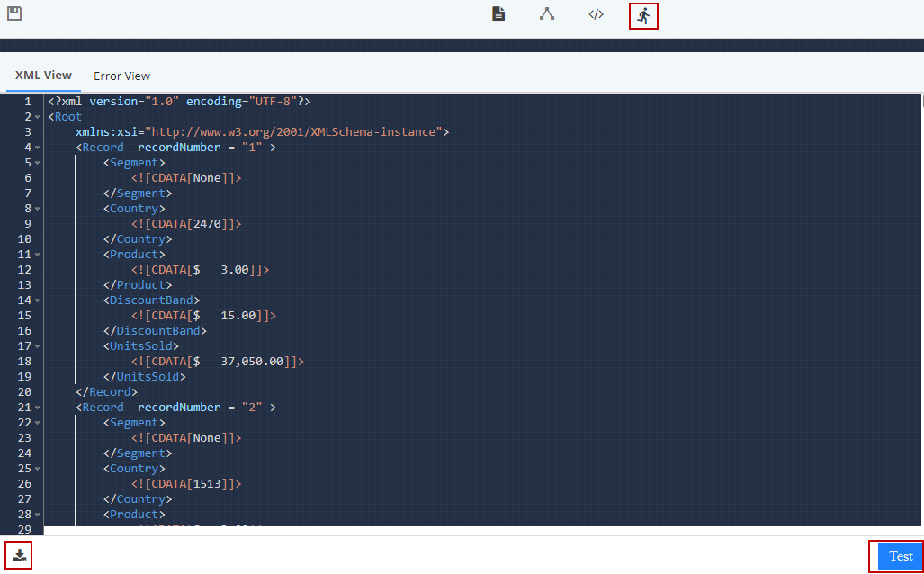Image resolution: width=924 pixels, height=574 pixels.
Task: Fold the Segment element on line 5
Action: [37, 163]
